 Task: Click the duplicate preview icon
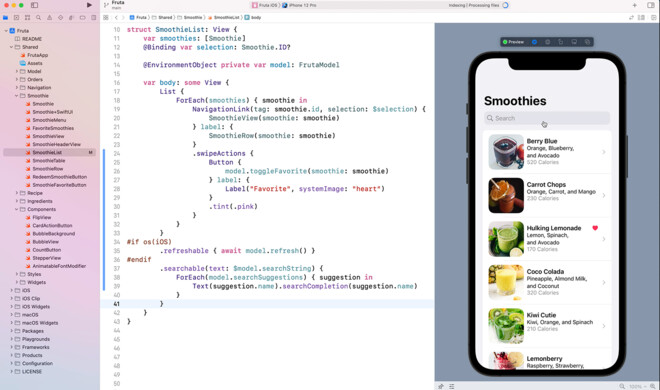coord(587,42)
